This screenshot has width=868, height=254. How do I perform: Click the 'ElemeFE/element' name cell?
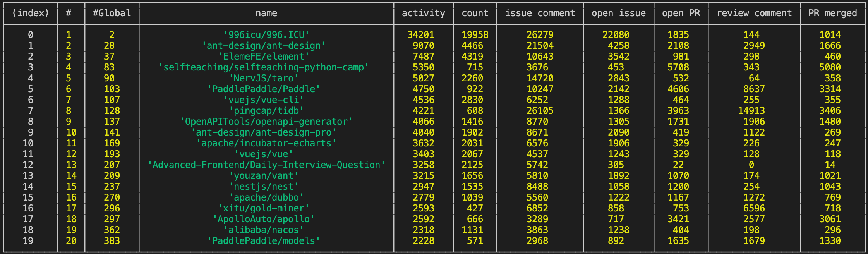click(264, 57)
